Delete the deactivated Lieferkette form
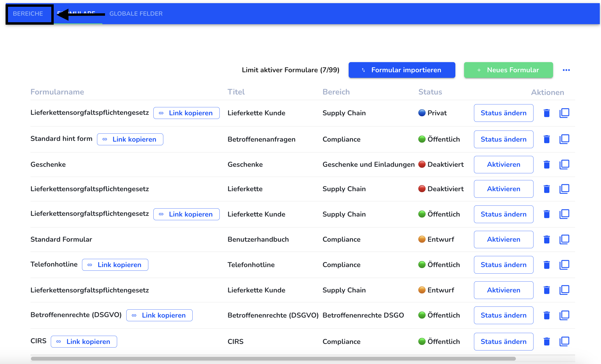 pos(547,189)
